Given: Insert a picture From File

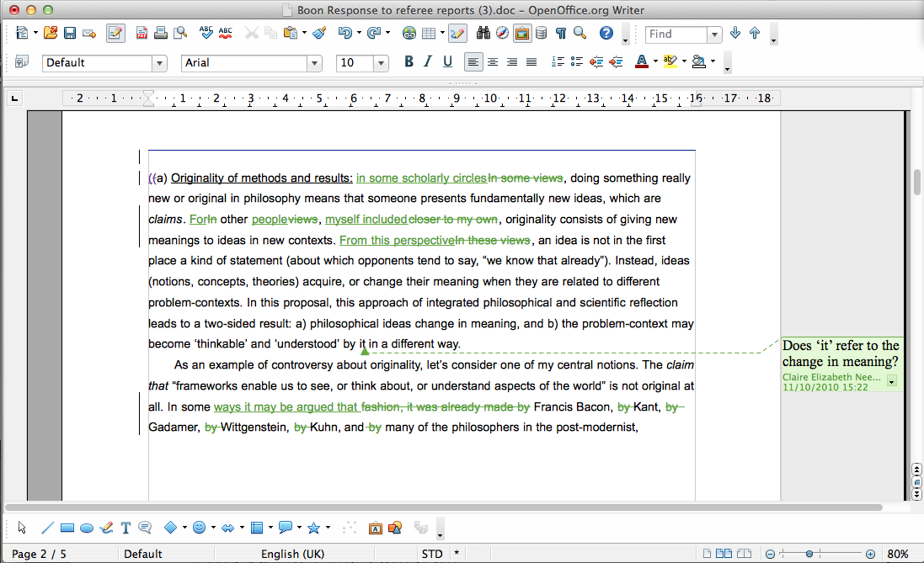Looking at the screenshot, I should click(x=395, y=528).
